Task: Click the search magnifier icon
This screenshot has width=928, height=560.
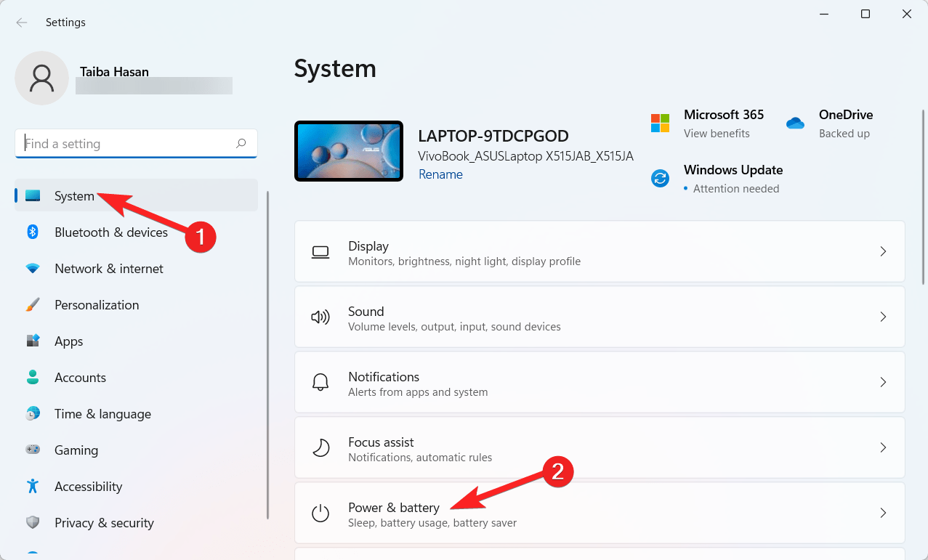Action: coord(241,144)
